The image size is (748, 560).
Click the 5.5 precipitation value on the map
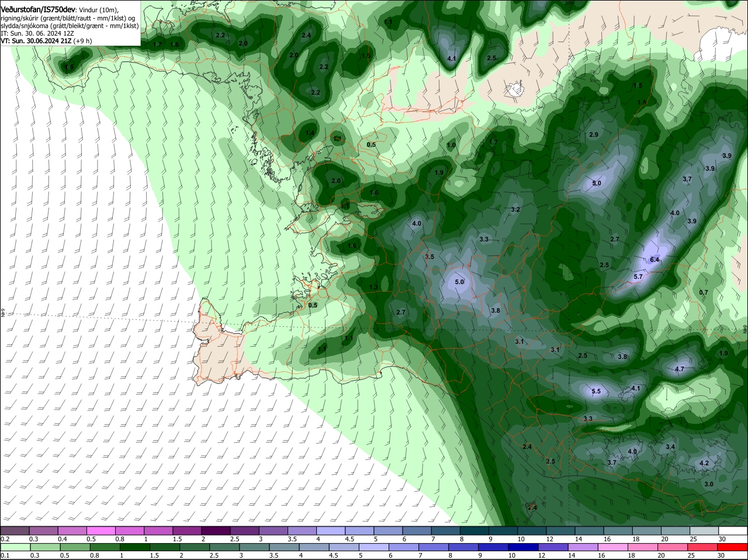(x=596, y=391)
